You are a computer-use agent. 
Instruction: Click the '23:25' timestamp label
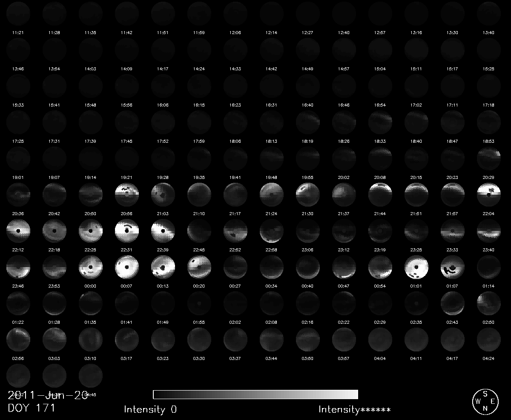(416, 250)
